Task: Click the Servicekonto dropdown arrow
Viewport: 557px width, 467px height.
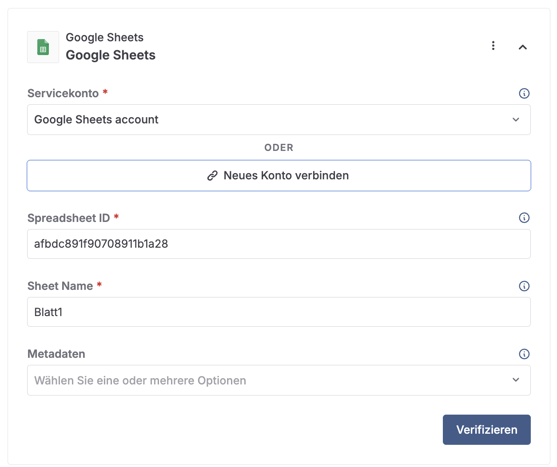Action: [x=516, y=120]
